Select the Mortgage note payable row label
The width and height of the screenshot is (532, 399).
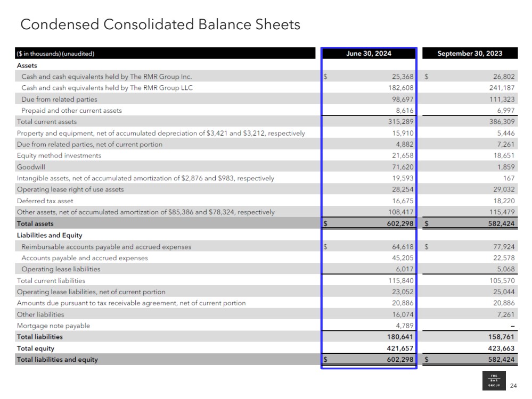(x=53, y=326)
